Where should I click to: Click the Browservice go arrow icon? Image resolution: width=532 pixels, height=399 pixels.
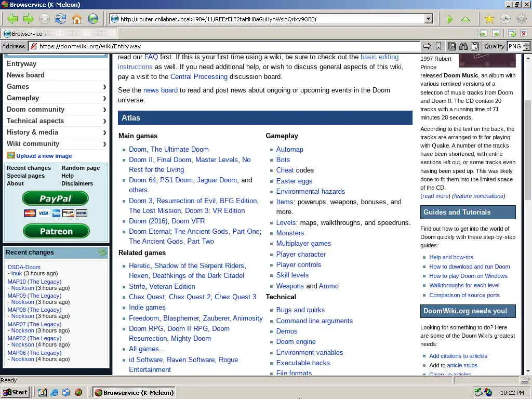(x=427, y=46)
